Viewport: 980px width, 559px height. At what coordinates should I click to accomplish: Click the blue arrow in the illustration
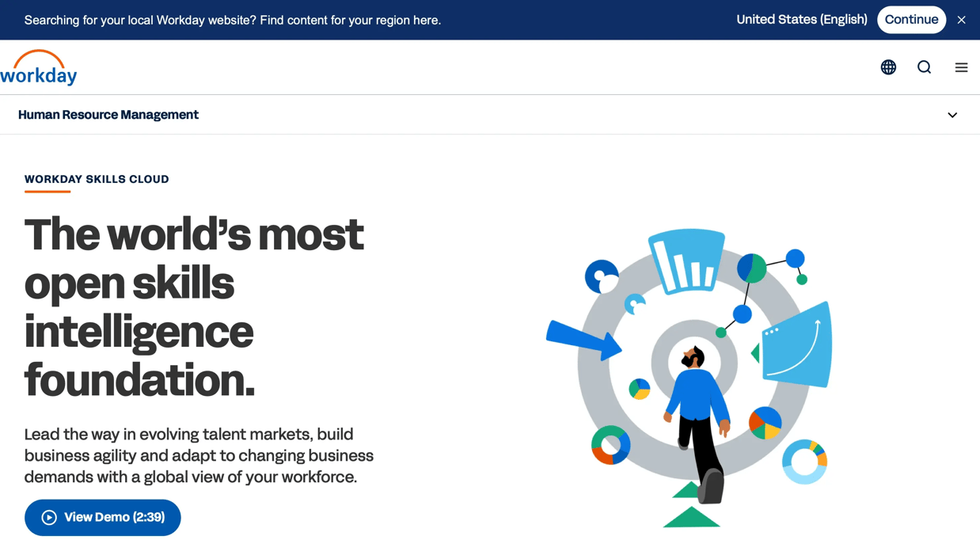coord(583,340)
